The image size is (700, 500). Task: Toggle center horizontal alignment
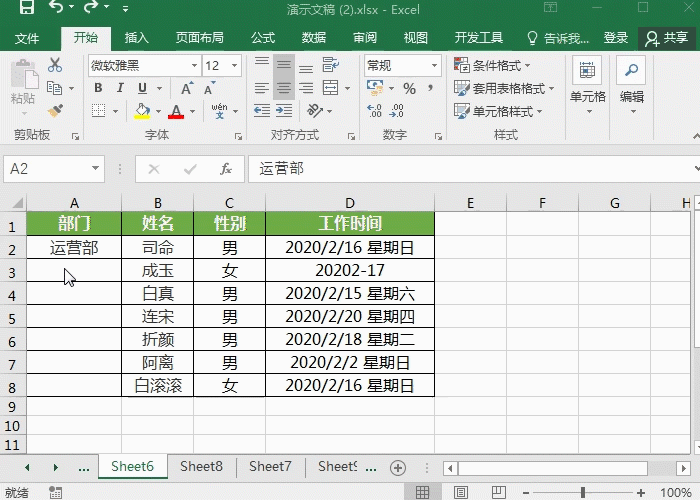(x=284, y=88)
